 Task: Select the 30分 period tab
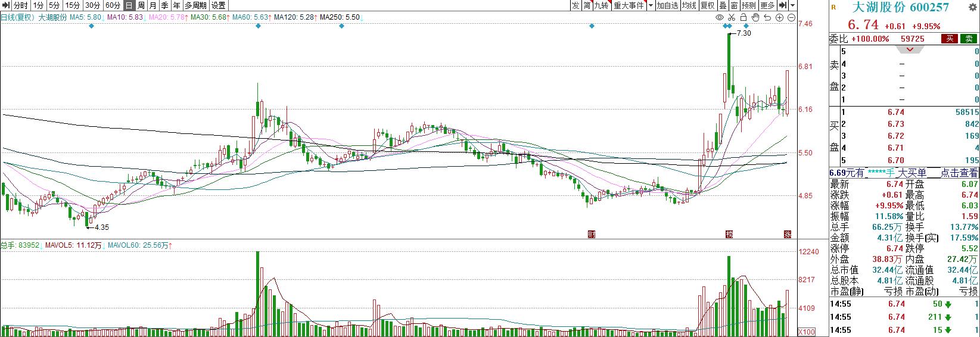(x=92, y=5)
